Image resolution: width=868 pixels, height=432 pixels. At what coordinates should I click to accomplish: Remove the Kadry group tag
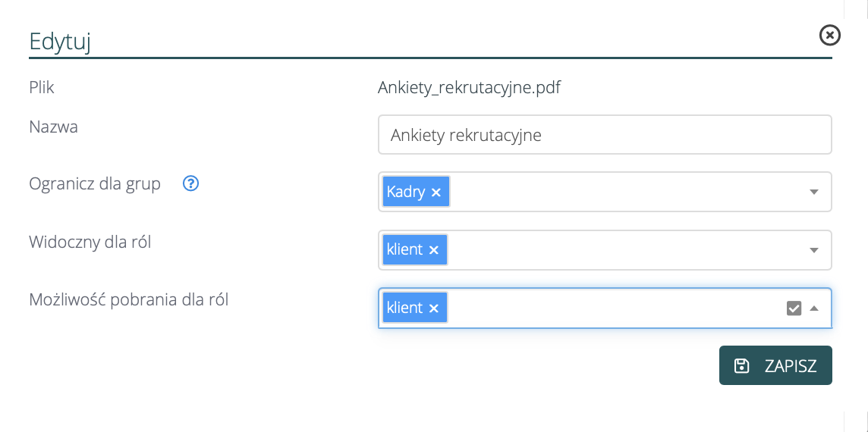(436, 193)
